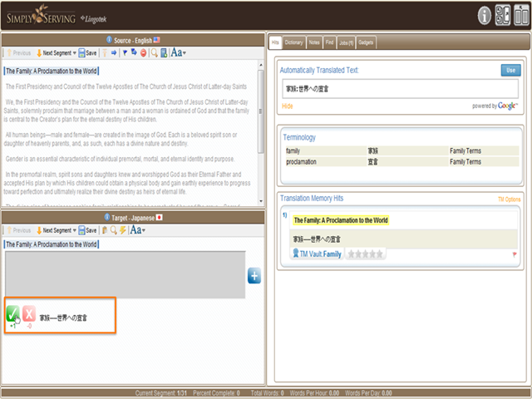The image size is (532, 399).
Task: Click the gray target translation text area
Action: click(125, 275)
